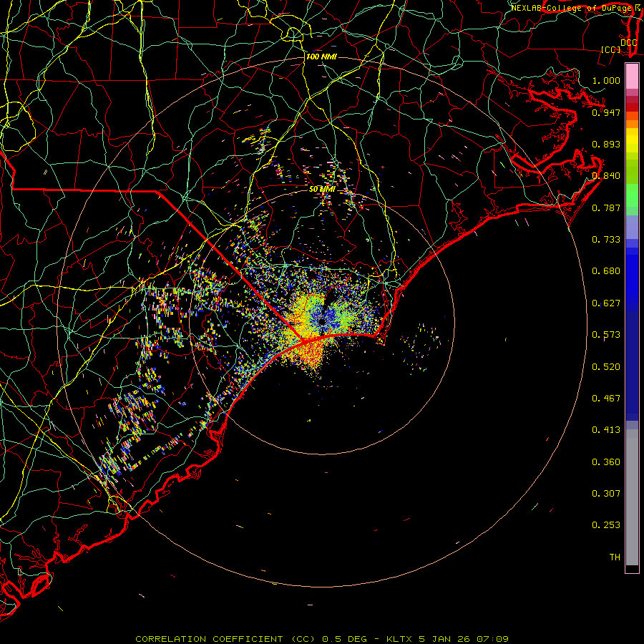Click the DCC [CC] legend title

coord(618,46)
